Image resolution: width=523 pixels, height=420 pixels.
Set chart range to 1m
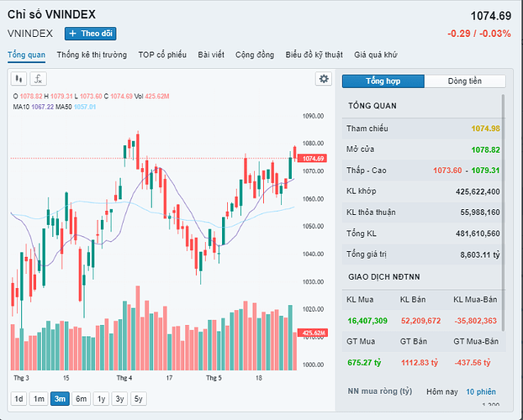tap(39, 399)
